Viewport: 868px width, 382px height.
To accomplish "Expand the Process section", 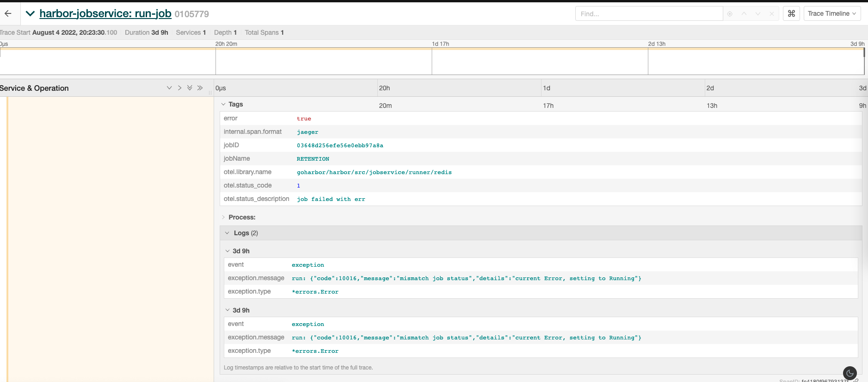I will pos(238,217).
